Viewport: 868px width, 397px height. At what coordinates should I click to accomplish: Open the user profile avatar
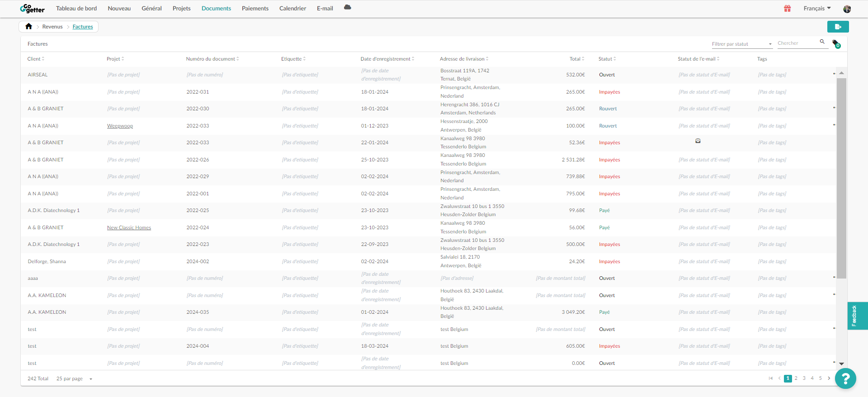[847, 9]
